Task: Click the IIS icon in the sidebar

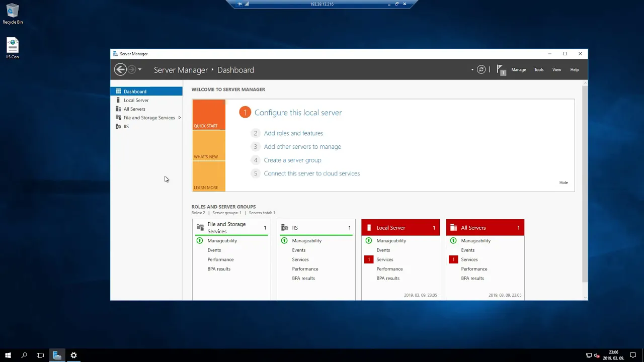Action: 118,126
